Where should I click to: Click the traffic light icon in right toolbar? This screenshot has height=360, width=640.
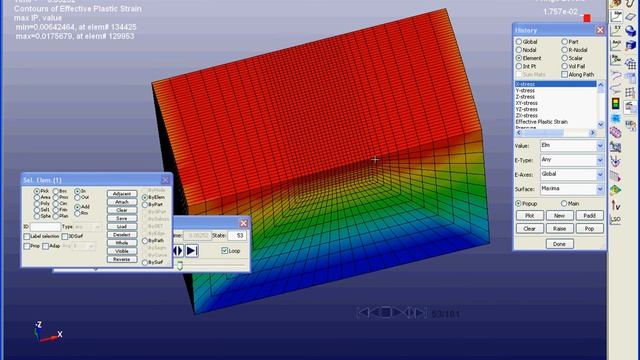pos(616,104)
